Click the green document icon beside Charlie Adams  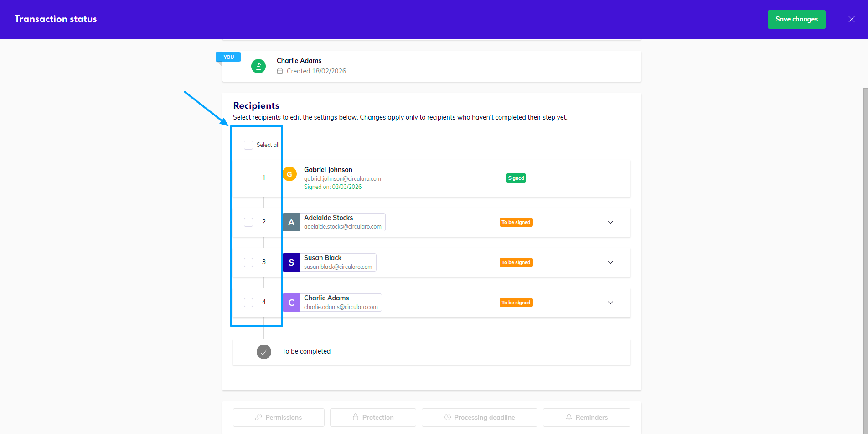coord(258,66)
